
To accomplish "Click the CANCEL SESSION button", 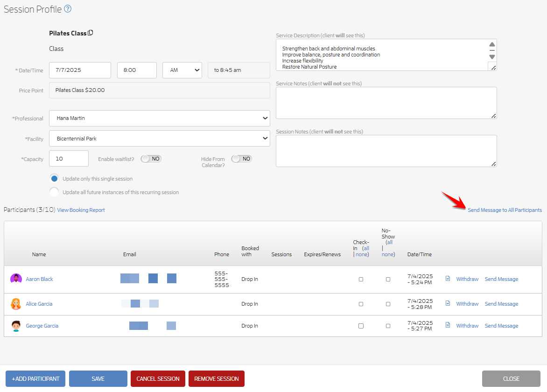I will [158, 379].
